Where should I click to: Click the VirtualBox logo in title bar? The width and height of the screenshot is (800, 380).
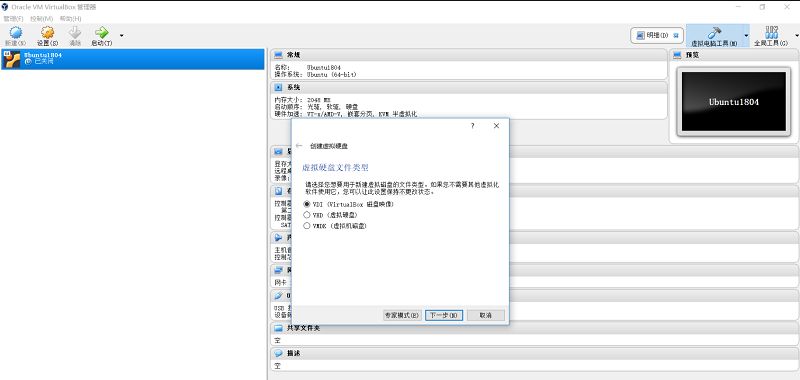[5, 7]
